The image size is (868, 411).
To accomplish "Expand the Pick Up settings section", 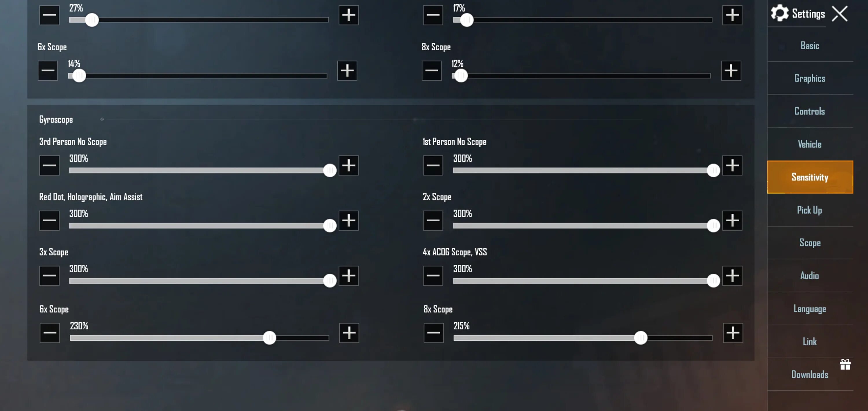I will coord(810,210).
